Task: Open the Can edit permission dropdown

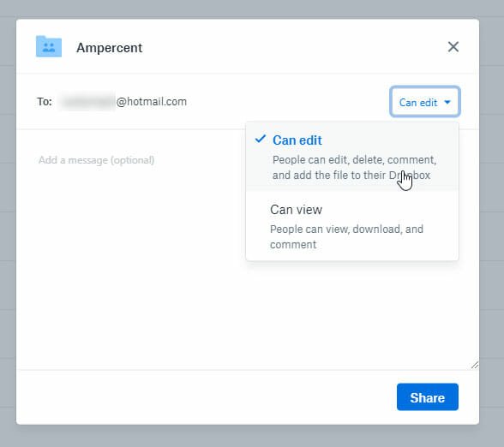Action: [x=425, y=102]
